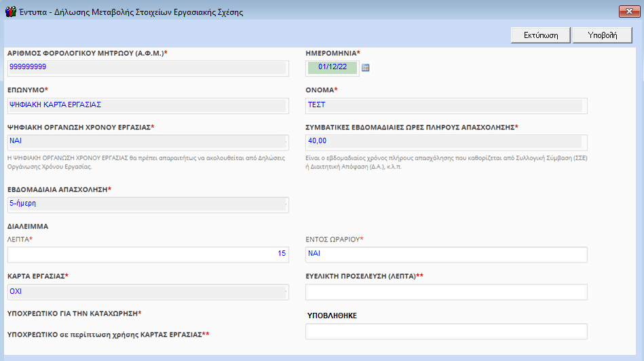Screen dimensions: 644x361
Task: Open the ΨΗΦΙΑΚΗ ΟΡΓΑΝΩΣΗ ΧΡΟΝΟΥ ΕΡΓΑΣΙΑΣ dropdown
Action: (x=148, y=142)
